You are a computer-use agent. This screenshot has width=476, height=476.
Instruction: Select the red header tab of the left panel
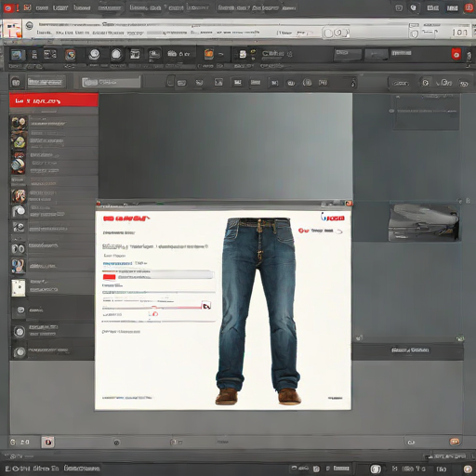pos(54,100)
